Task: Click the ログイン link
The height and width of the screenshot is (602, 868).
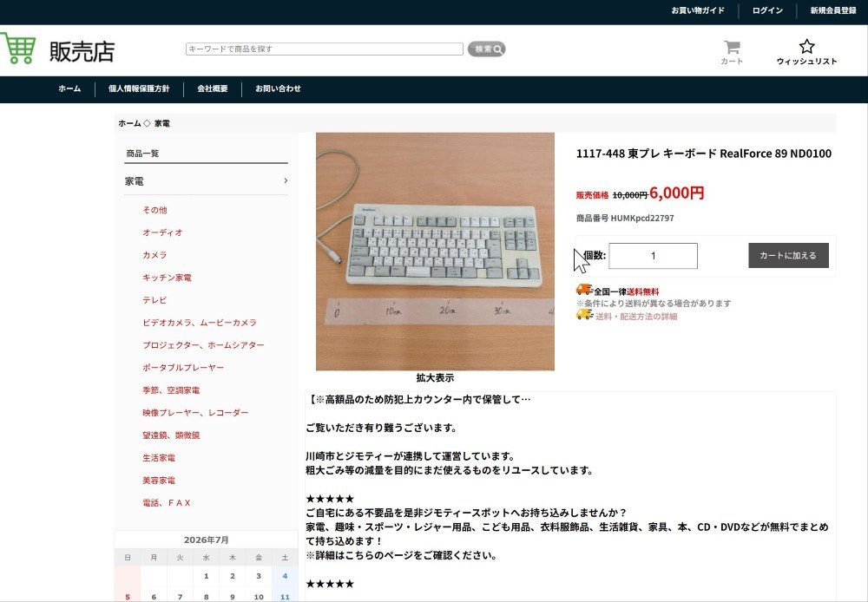Action: tap(767, 10)
